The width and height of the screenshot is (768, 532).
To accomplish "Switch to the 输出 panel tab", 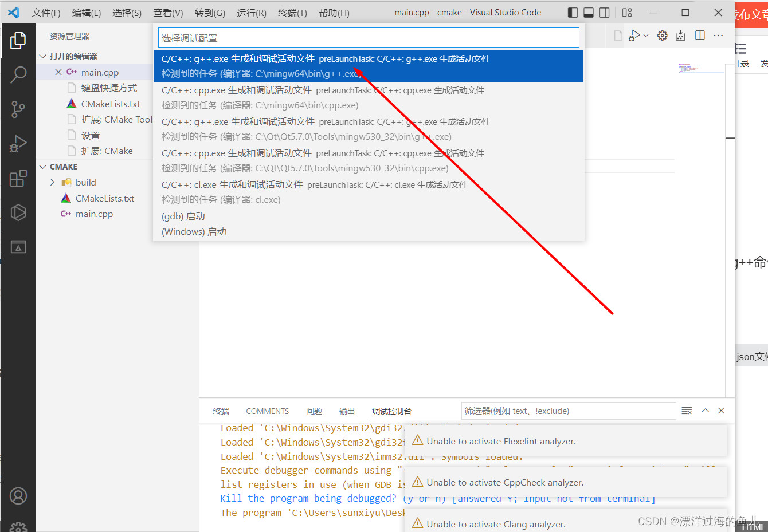I will 347,411.
